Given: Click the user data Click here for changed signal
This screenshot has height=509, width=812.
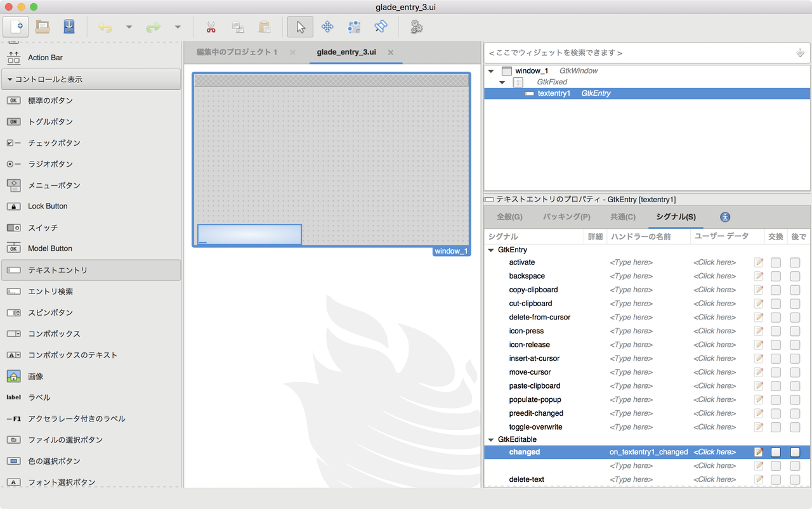Looking at the screenshot, I should point(715,452).
